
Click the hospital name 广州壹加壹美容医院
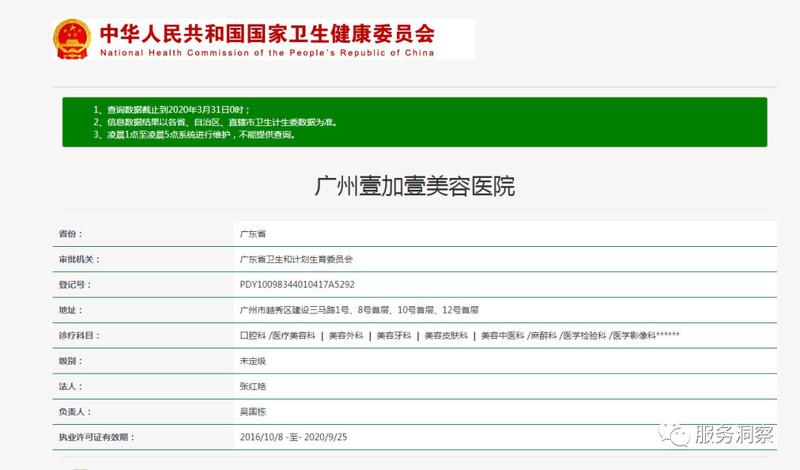click(x=415, y=185)
